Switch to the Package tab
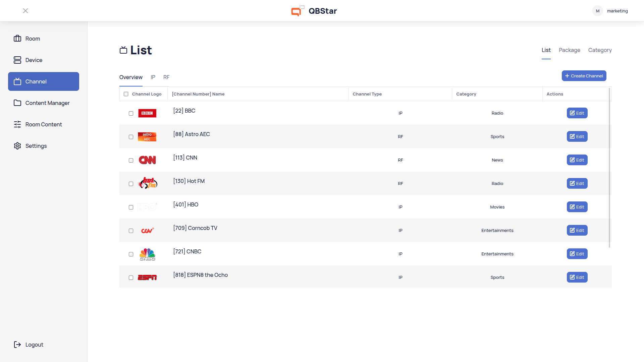Image resolution: width=644 pixels, height=362 pixels. click(569, 50)
